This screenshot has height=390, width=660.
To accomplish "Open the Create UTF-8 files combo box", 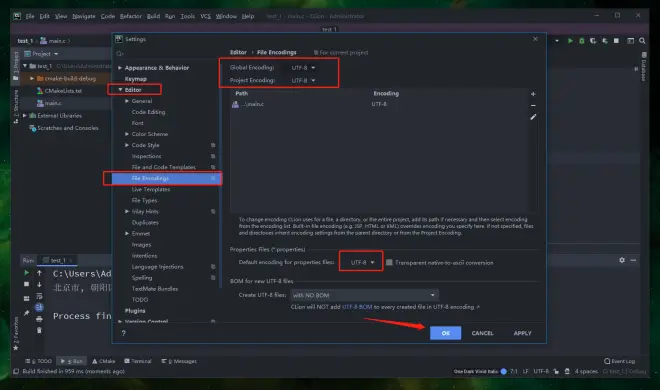I will click(x=365, y=295).
